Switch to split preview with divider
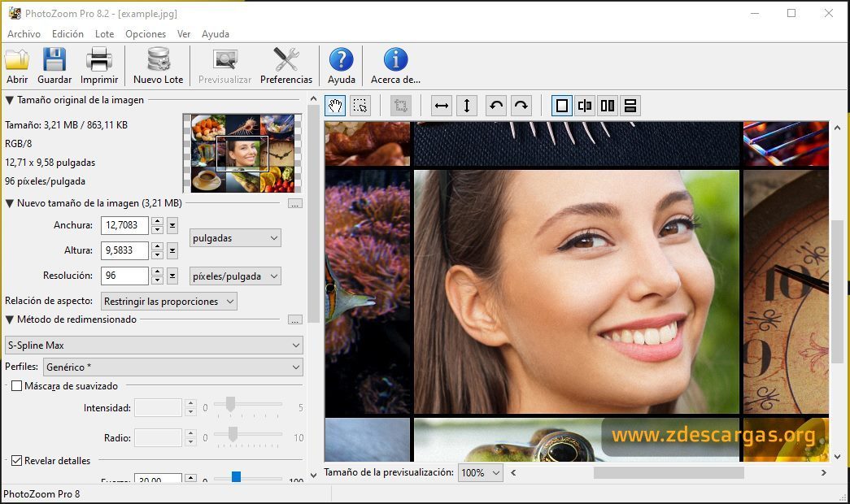The image size is (850, 504). [584, 105]
